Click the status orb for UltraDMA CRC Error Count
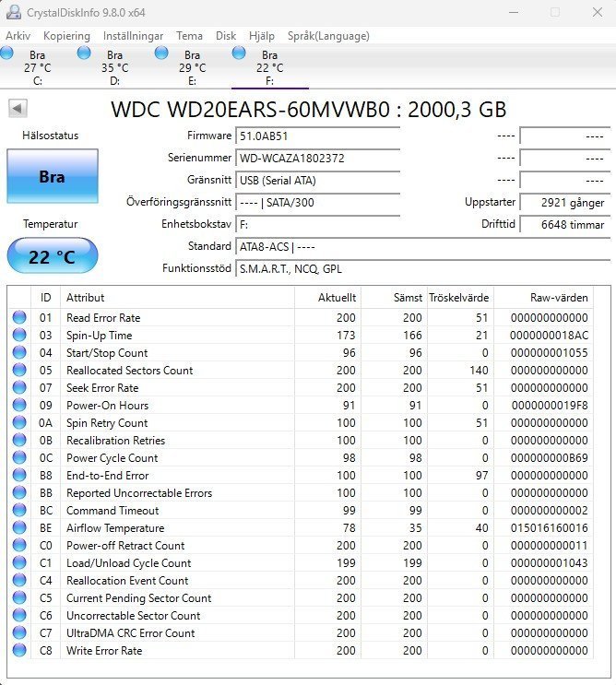The image size is (616, 685). (x=19, y=633)
